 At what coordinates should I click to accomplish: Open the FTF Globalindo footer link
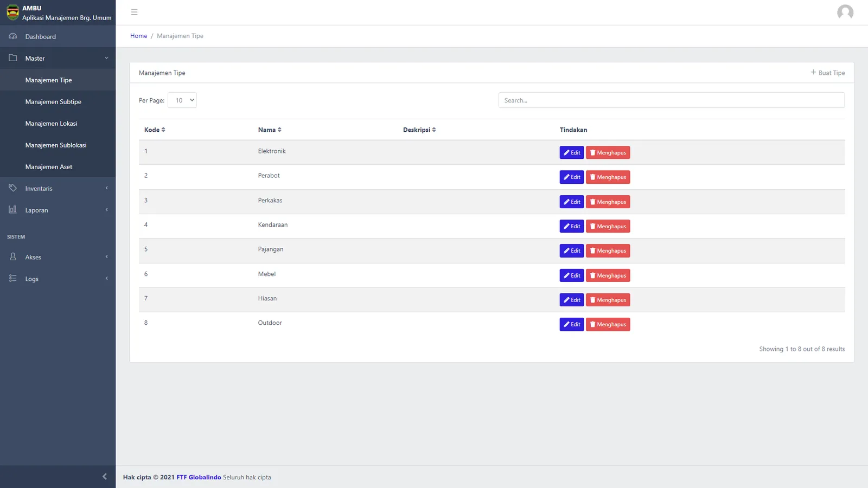[199, 477]
